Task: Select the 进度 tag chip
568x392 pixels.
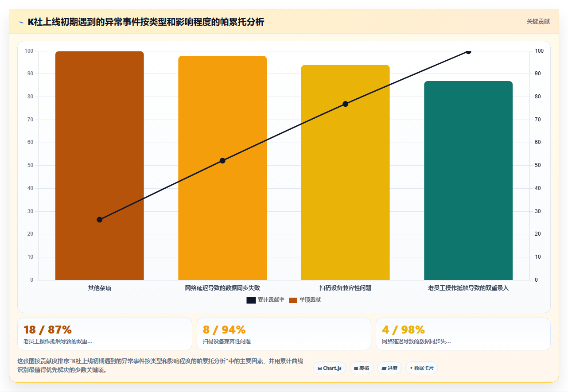Action: (x=389, y=368)
